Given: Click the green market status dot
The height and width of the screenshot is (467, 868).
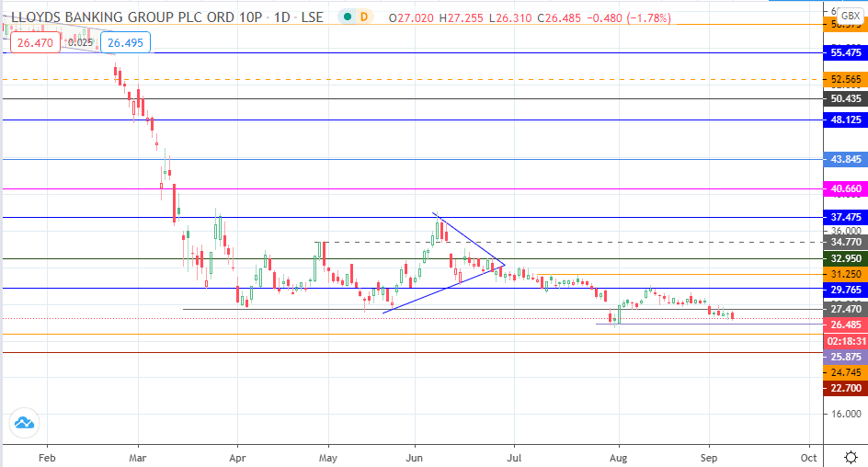Looking at the screenshot, I should click(348, 17).
